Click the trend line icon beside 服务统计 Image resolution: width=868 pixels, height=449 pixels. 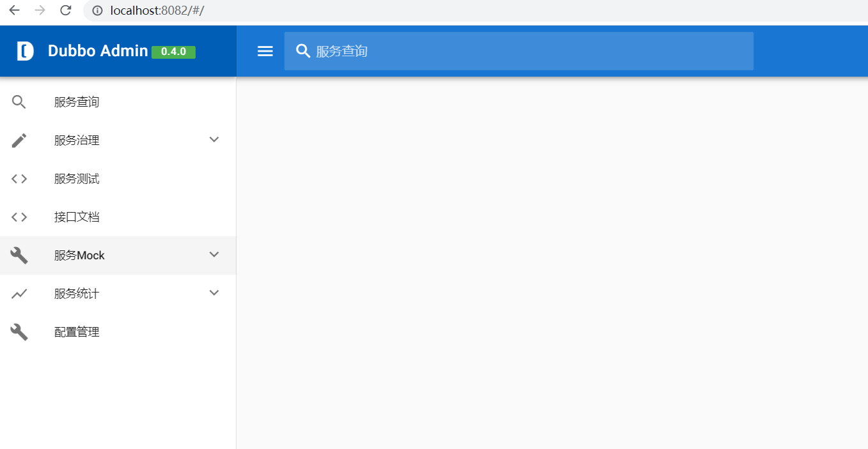tap(19, 294)
